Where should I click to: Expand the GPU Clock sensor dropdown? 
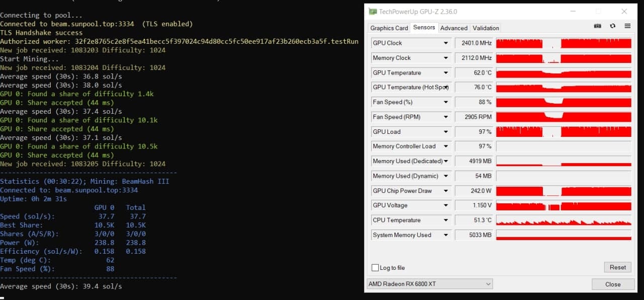[x=446, y=43]
